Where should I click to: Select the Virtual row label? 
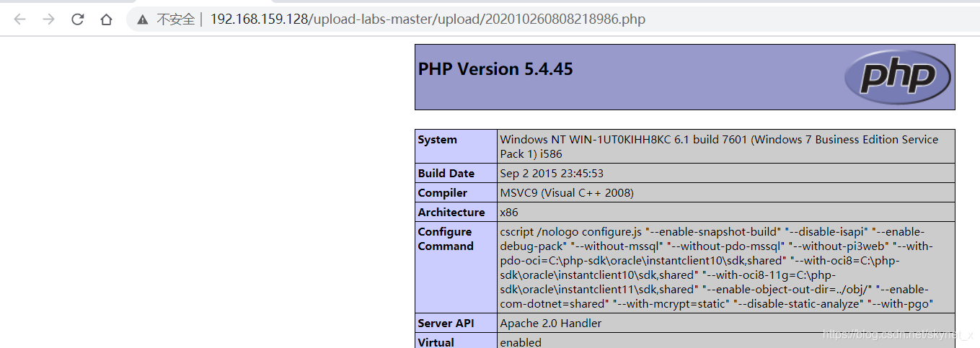(436, 342)
